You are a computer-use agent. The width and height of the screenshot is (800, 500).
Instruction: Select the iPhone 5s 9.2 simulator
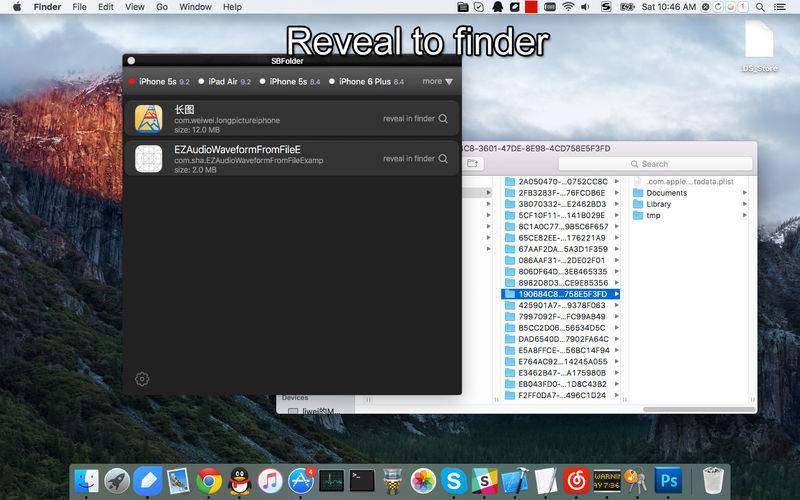point(159,82)
